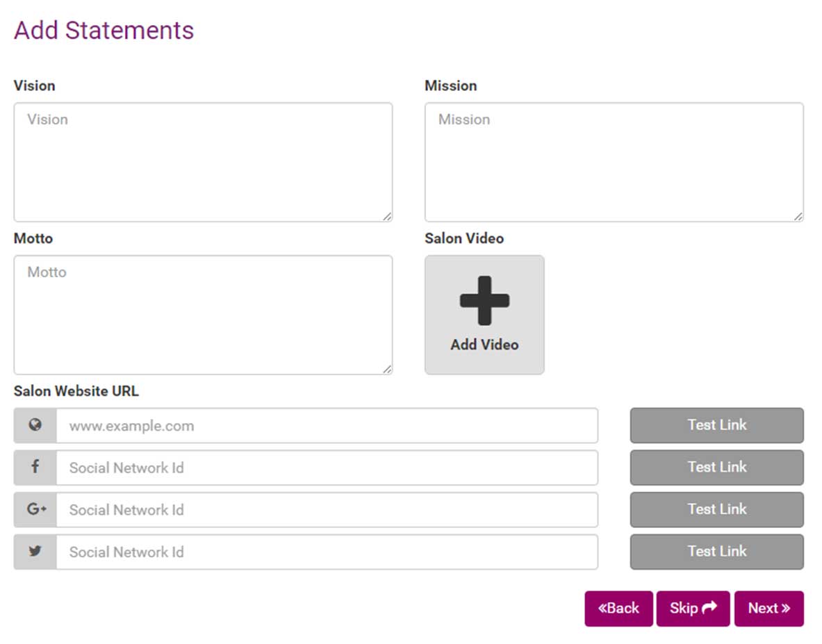Click the globe icon beside website URL
Image resolution: width=822 pixels, height=644 pixels.
35,425
